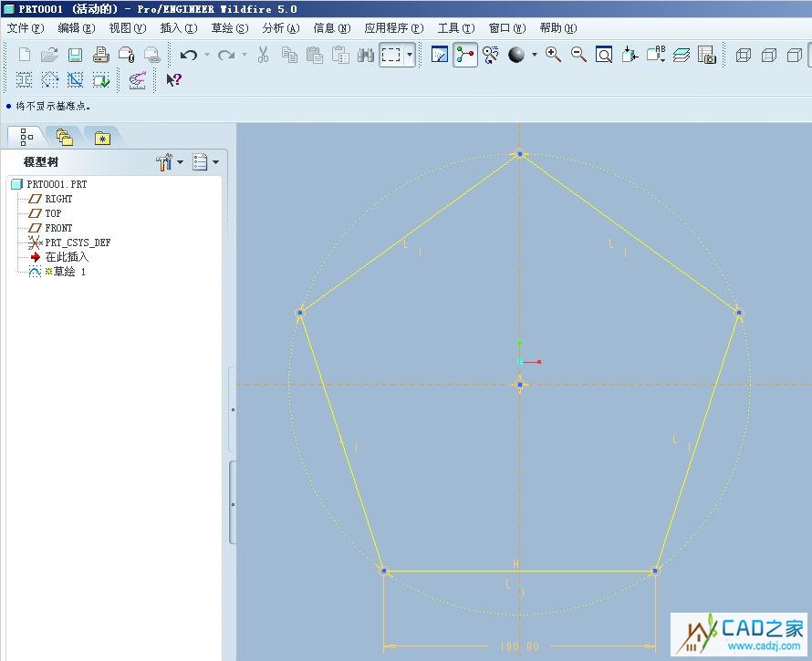Click the Zoom Out magnifier icon
Viewport: 812px width, 661px height.
pyautogui.click(x=578, y=55)
